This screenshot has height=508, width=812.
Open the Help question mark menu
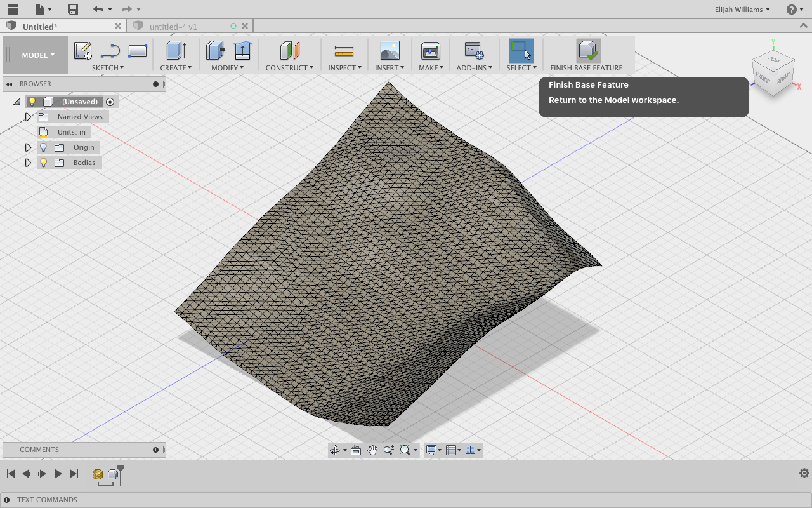point(794,10)
